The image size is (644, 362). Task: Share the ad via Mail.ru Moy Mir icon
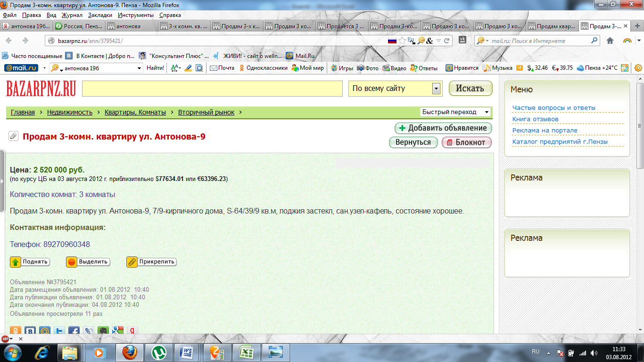pos(45,331)
